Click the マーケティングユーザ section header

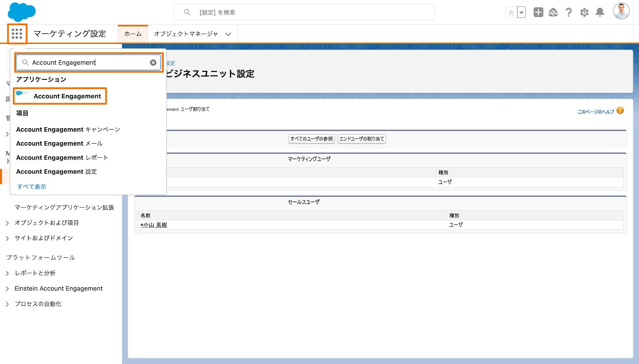[x=309, y=159]
